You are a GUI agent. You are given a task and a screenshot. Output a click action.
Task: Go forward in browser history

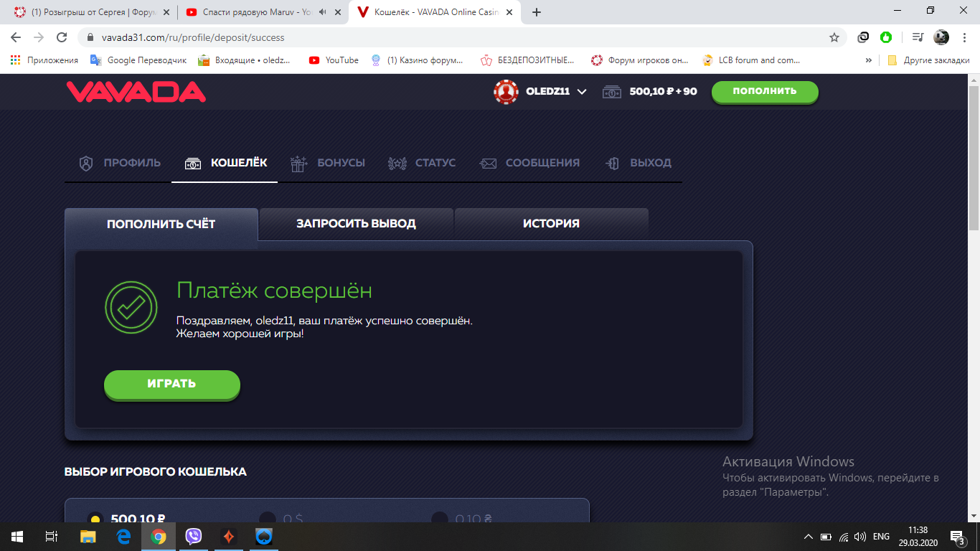point(39,37)
